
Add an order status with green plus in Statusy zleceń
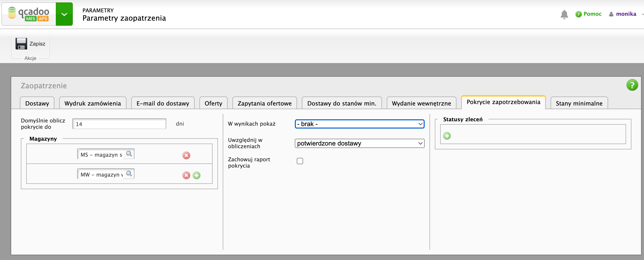point(447,136)
